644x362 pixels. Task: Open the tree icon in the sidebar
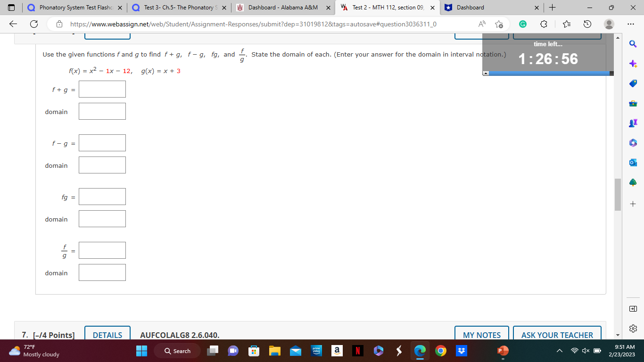point(633,182)
